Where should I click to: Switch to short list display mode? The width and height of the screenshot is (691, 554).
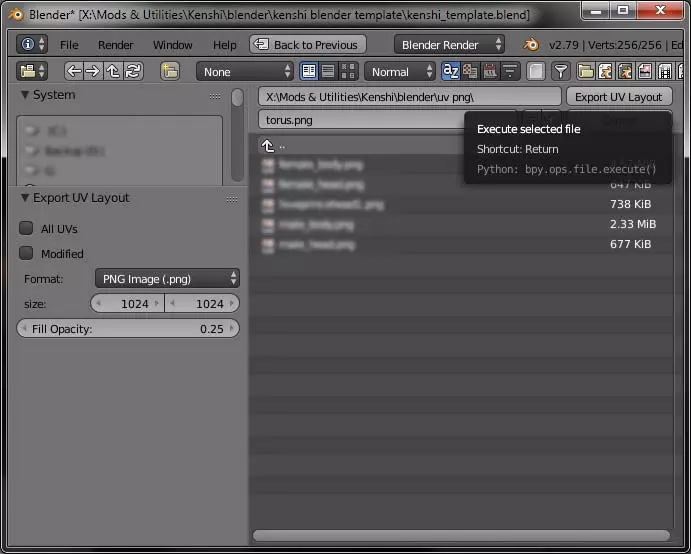pos(309,71)
